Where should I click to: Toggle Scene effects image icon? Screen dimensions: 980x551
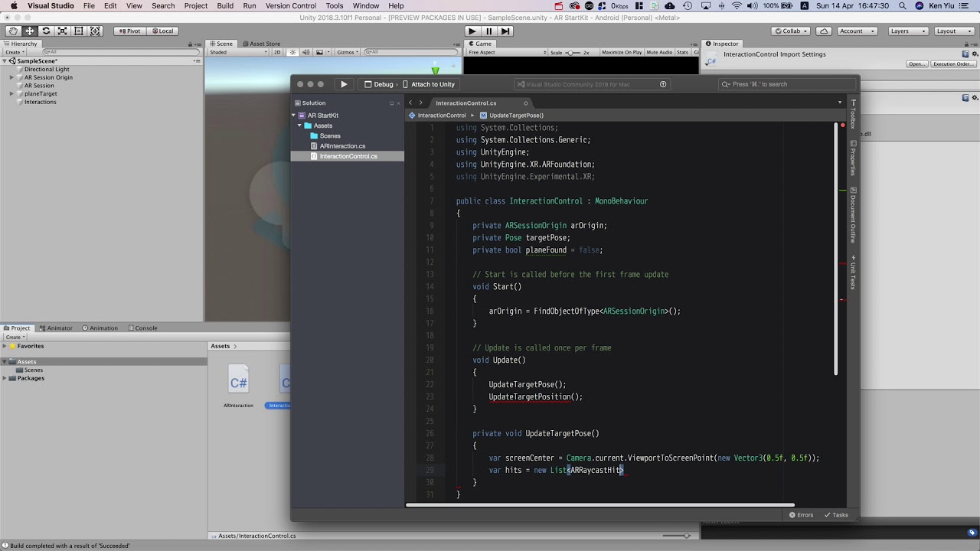320,52
